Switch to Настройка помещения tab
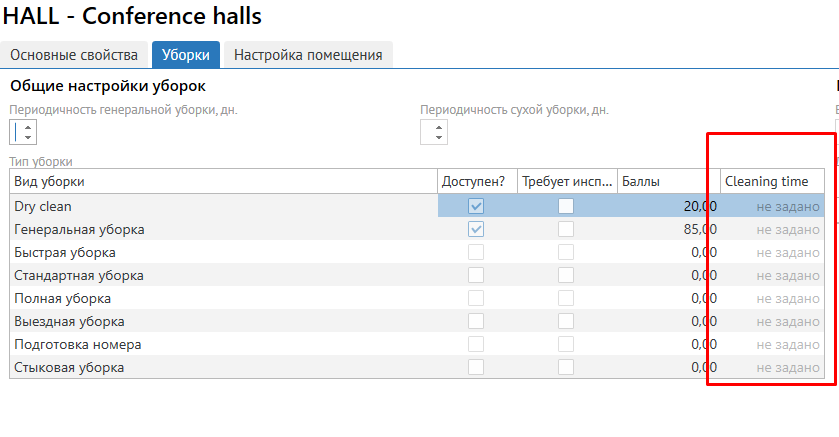 click(308, 55)
